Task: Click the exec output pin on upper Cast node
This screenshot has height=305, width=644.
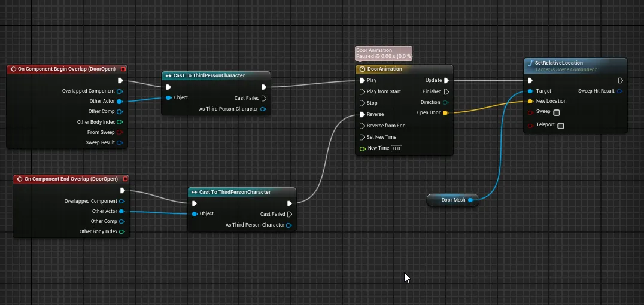Action: click(264, 87)
